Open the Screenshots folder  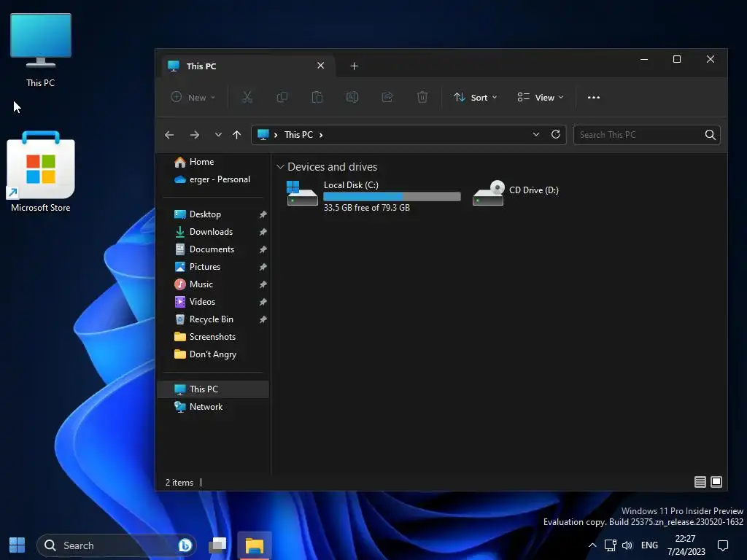(214, 337)
